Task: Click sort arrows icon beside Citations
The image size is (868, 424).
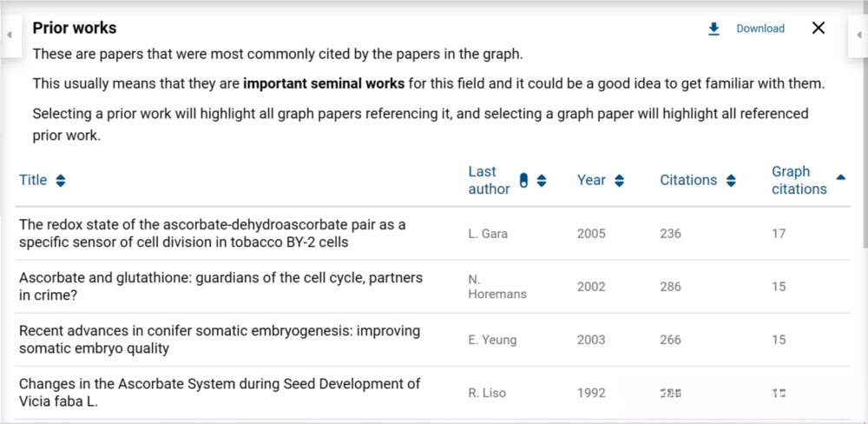Action: [x=731, y=181]
